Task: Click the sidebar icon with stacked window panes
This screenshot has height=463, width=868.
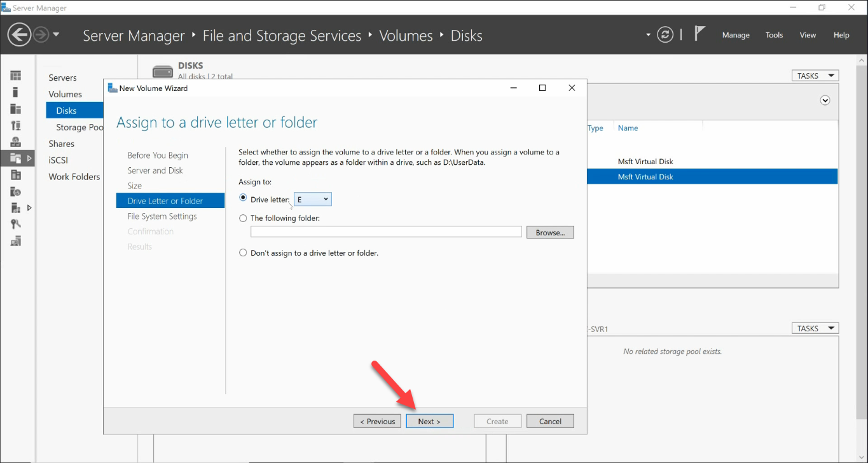Action: click(16, 175)
